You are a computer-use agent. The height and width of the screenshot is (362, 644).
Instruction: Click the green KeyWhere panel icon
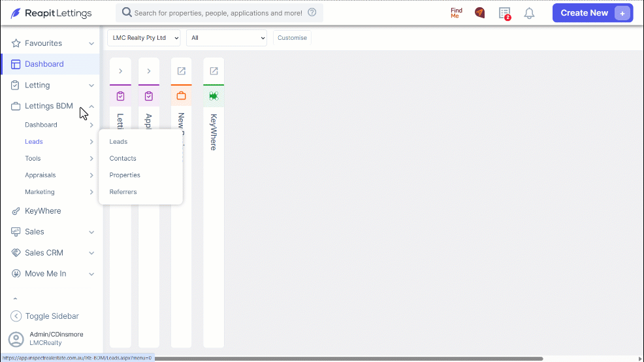click(214, 96)
